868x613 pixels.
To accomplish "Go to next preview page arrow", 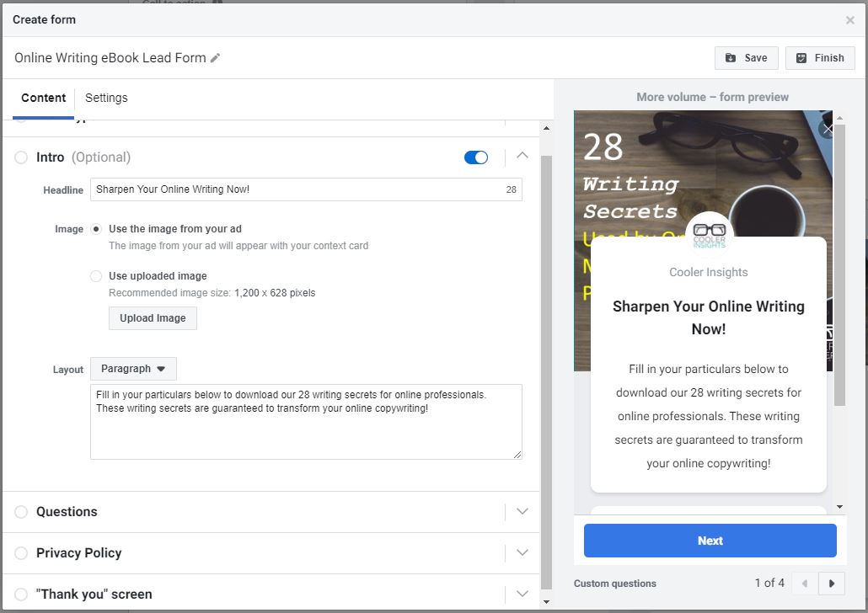I will click(x=832, y=584).
